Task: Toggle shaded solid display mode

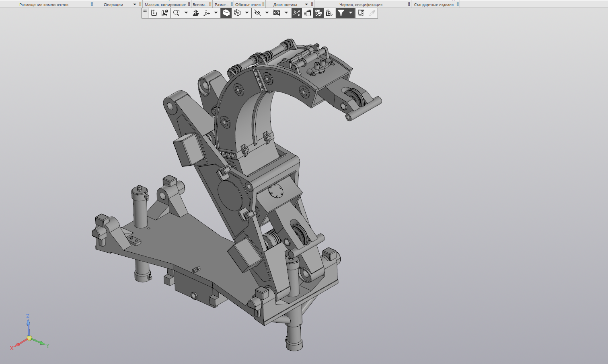Action: click(x=226, y=13)
